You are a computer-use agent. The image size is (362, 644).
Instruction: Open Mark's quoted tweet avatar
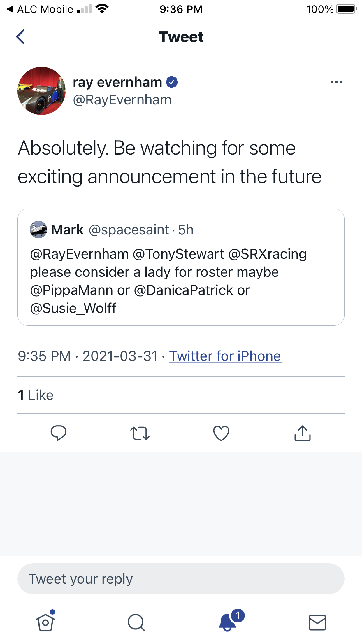coord(38,230)
